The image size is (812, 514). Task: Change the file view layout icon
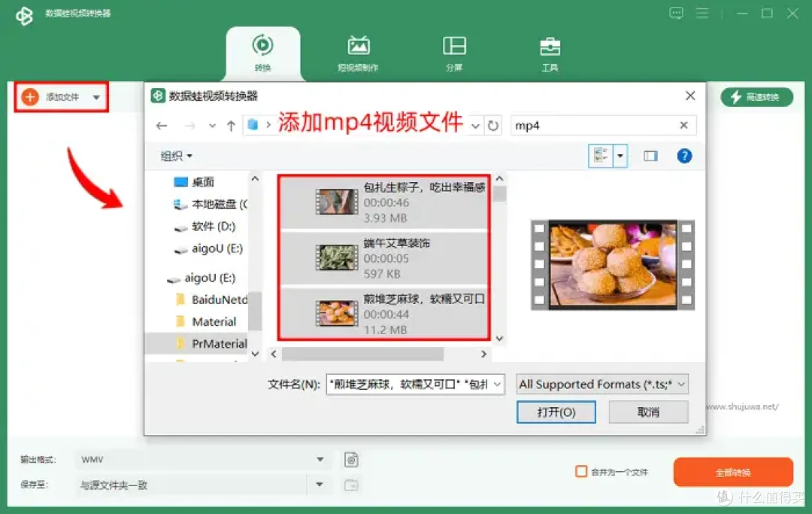[x=601, y=156]
